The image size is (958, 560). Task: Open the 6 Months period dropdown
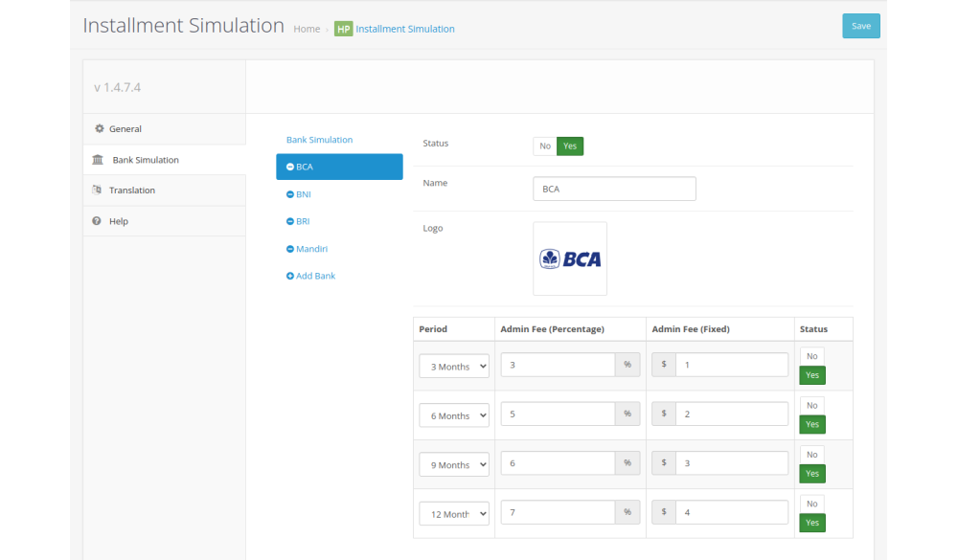(454, 415)
